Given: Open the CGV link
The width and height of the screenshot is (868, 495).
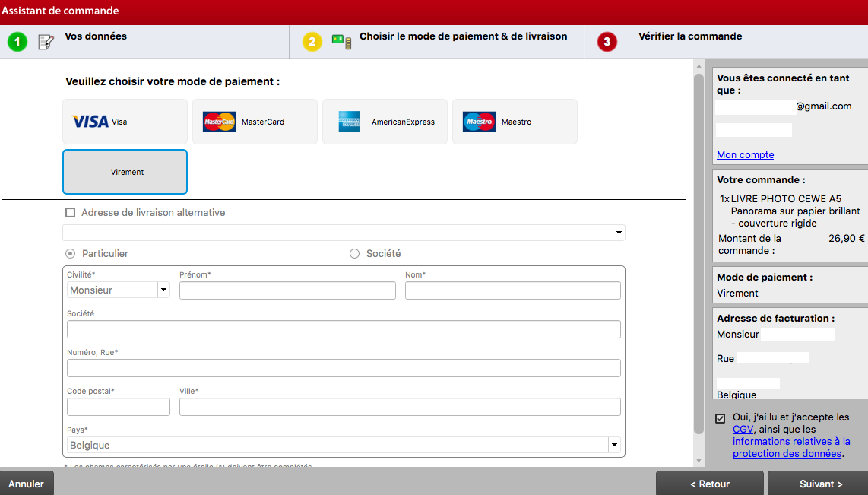Looking at the screenshot, I should (x=743, y=430).
